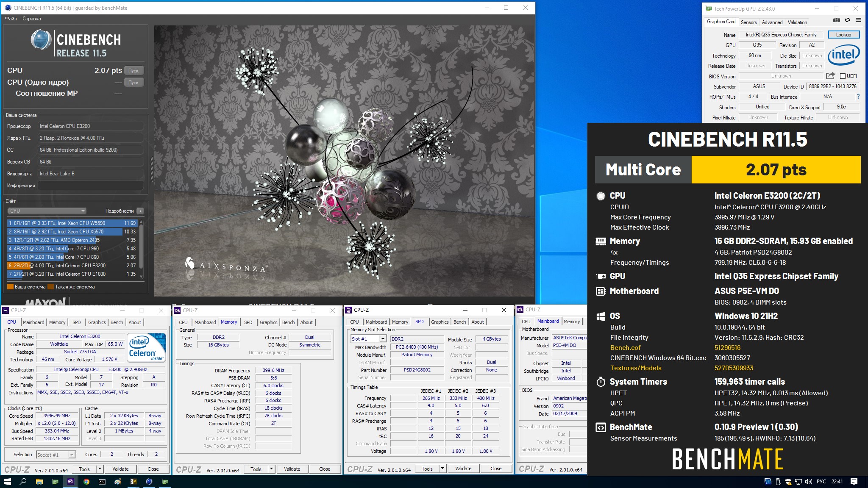Switch to the Validation tab in GPU-Z
The height and width of the screenshot is (488, 868).
coord(797,22)
